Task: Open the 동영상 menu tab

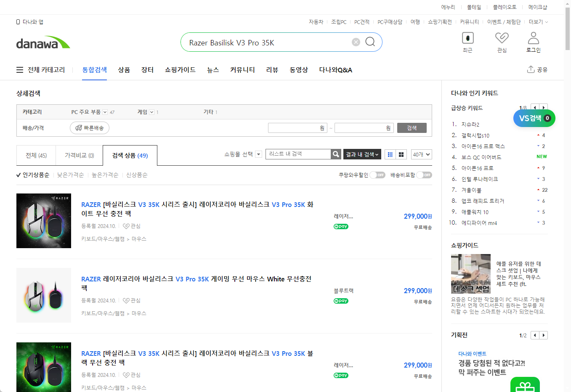Action: (299, 70)
